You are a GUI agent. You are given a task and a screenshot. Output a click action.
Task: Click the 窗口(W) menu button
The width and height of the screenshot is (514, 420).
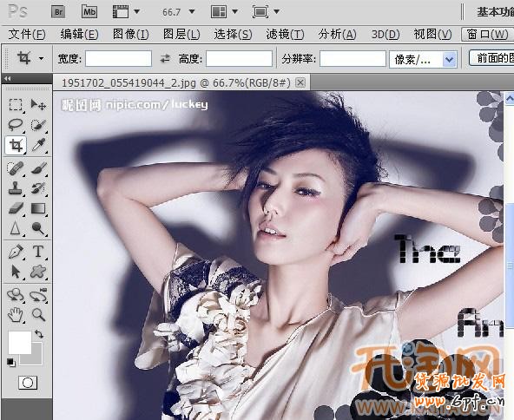click(487, 34)
